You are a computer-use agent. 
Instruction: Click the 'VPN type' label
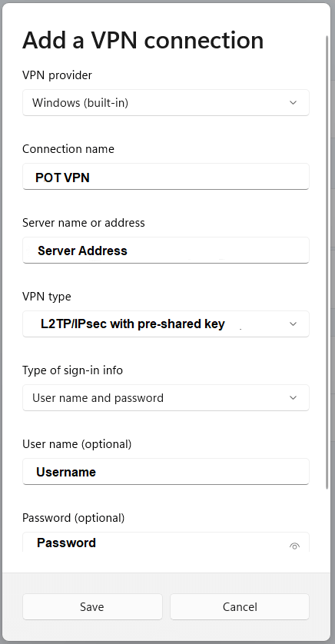click(47, 297)
